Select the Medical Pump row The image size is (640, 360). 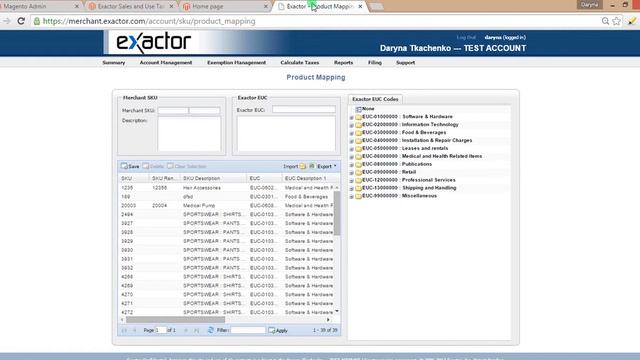(x=227, y=206)
